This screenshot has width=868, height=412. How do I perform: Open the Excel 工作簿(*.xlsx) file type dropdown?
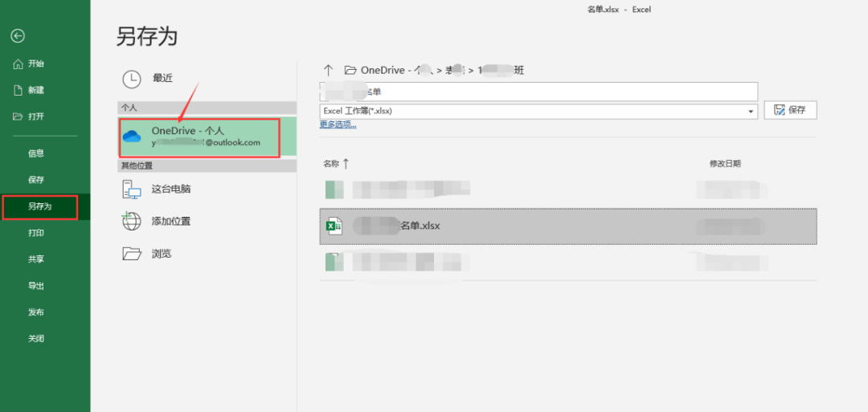[x=538, y=111]
